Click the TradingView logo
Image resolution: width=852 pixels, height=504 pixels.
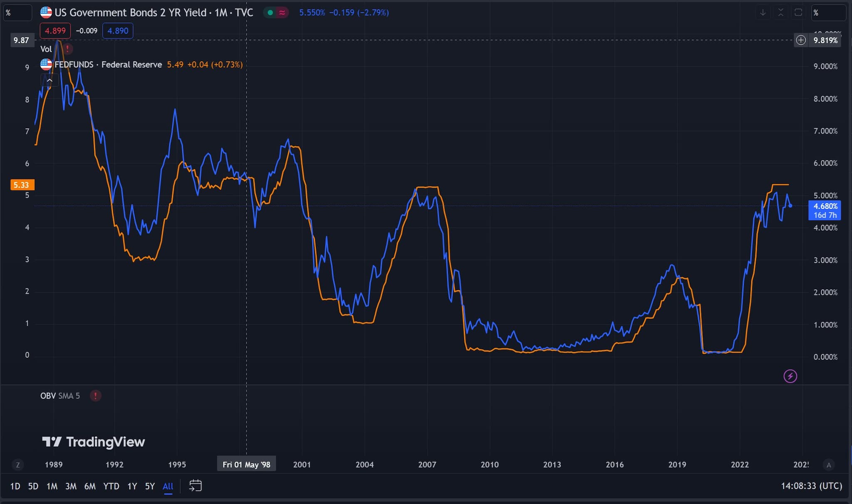pyautogui.click(x=93, y=442)
